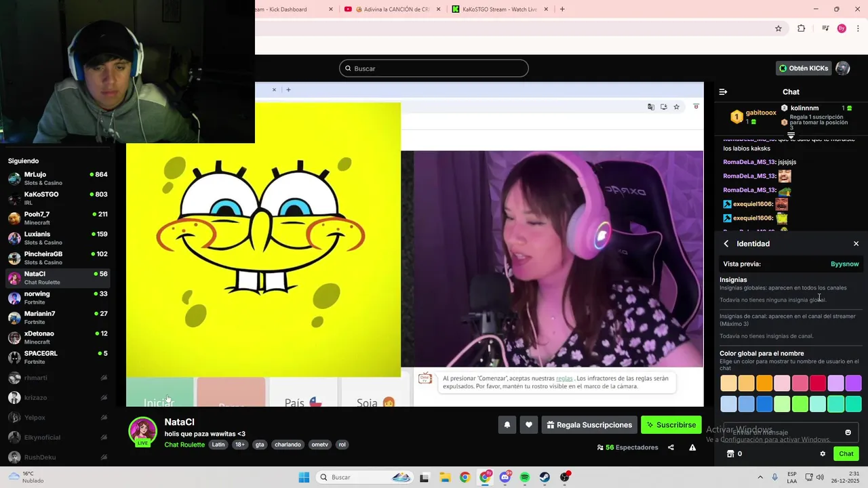Click the ometv stream tag
This screenshot has height=488, width=868.
pyautogui.click(x=319, y=445)
